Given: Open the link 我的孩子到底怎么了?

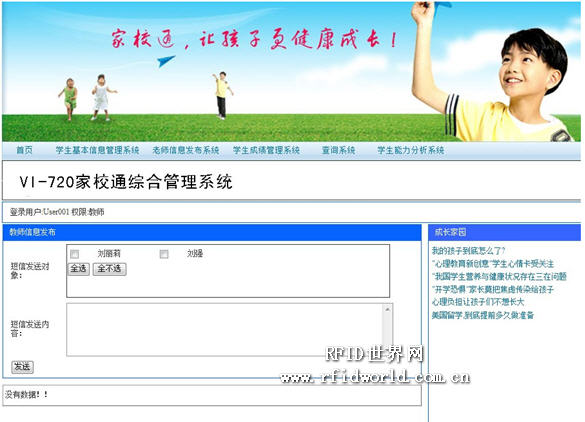Looking at the screenshot, I should (x=469, y=250).
